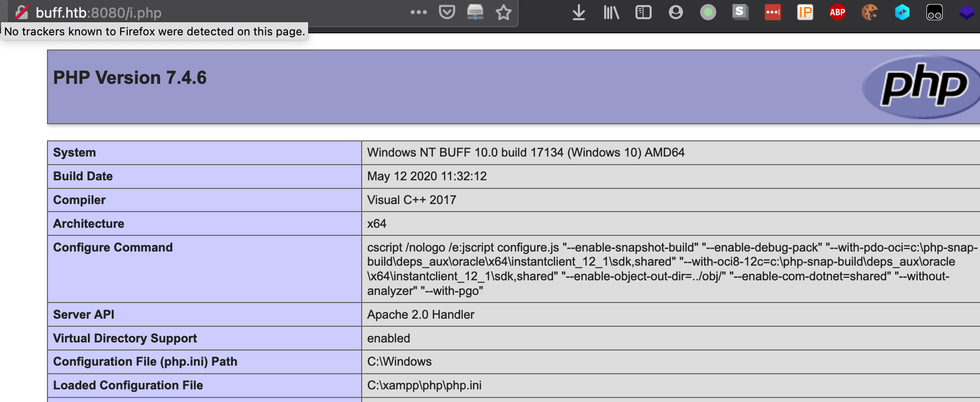The height and width of the screenshot is (402, 980).
Task: Open the Downloads arrow icon
Action: point(579,12)
